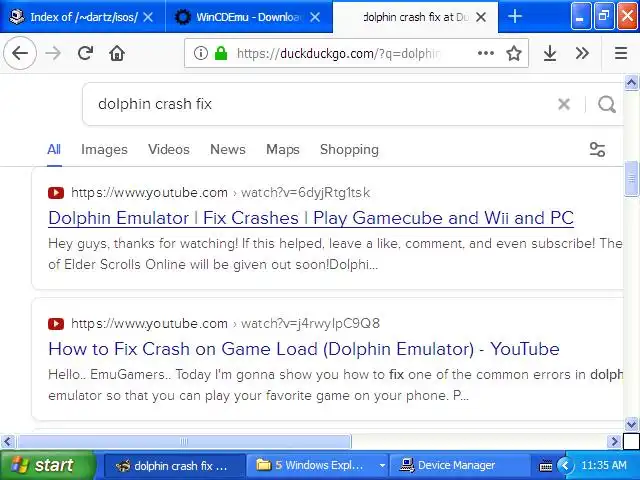Open DuckDuckGo search settings sliders icon
640x480 pixels.
pos(598,149)
